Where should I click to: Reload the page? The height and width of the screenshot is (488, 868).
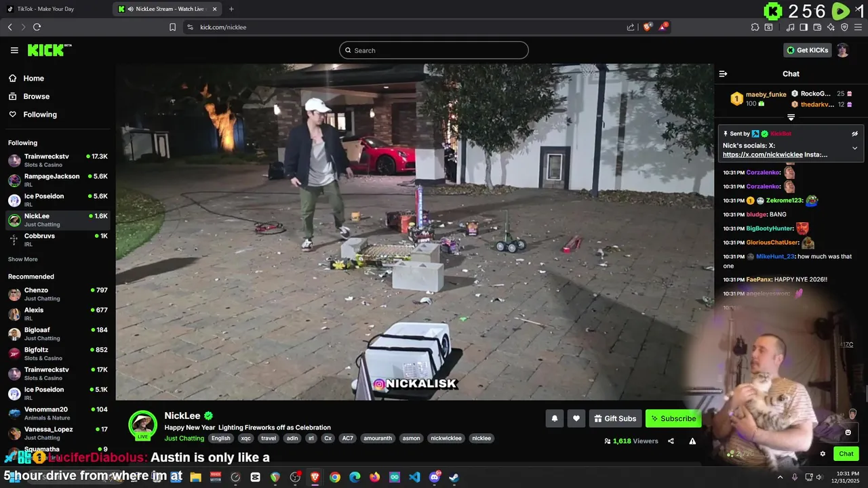point(37,27)
